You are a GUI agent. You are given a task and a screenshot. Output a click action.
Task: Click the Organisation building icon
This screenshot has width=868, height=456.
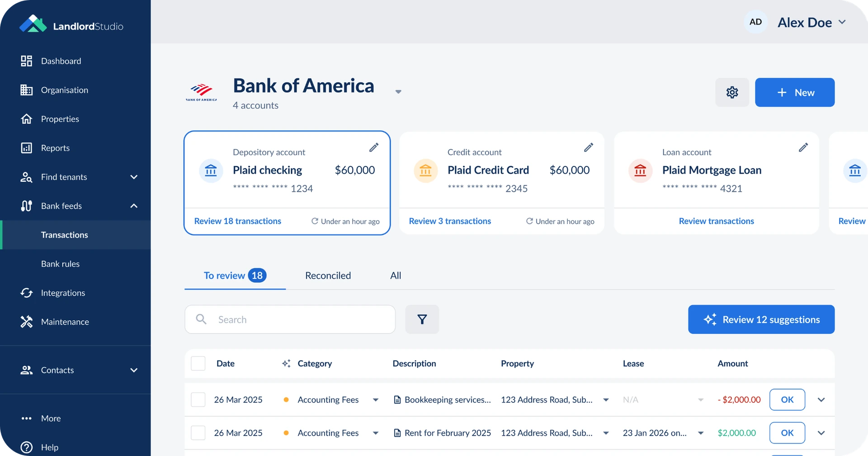pyautogui.click(x=27, y=90)
